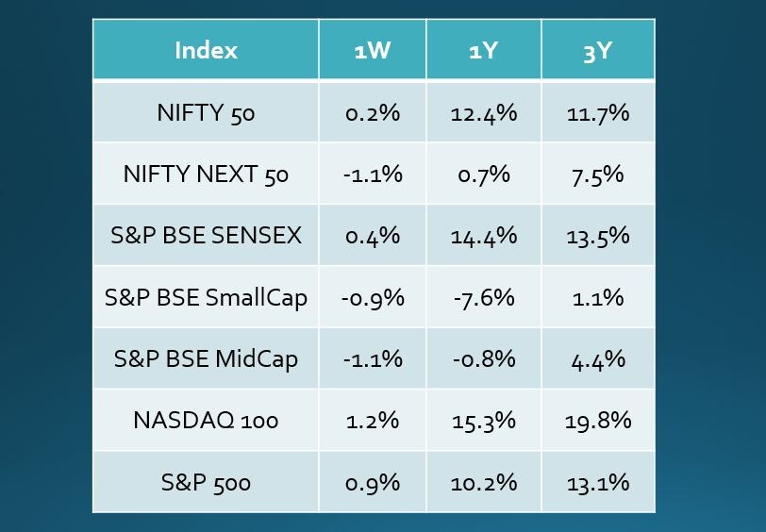Viewport: 766px width, 532px height.
Task: Select NIFTY NEXT 50 3Y value 7.5%
Action: pos(598,175)
